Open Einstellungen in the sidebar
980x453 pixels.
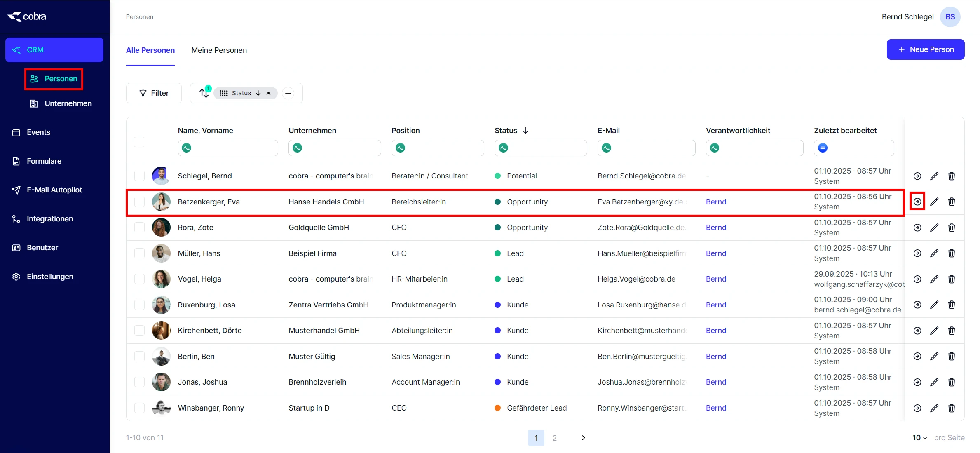50,277
